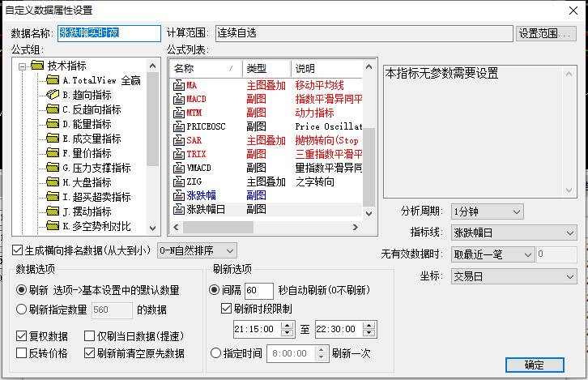
Task: Select the PRICEOSC formula icon
Action: [x=179, y=126]
